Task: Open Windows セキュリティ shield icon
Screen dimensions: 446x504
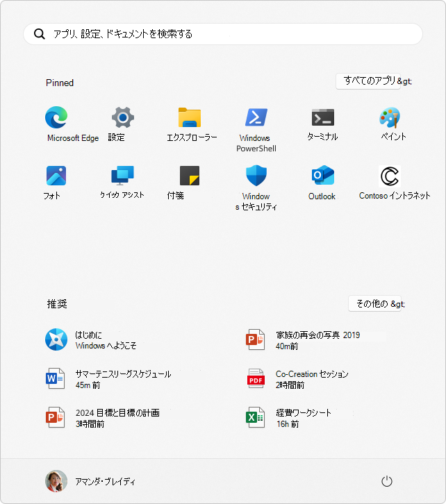Action: 256,176
